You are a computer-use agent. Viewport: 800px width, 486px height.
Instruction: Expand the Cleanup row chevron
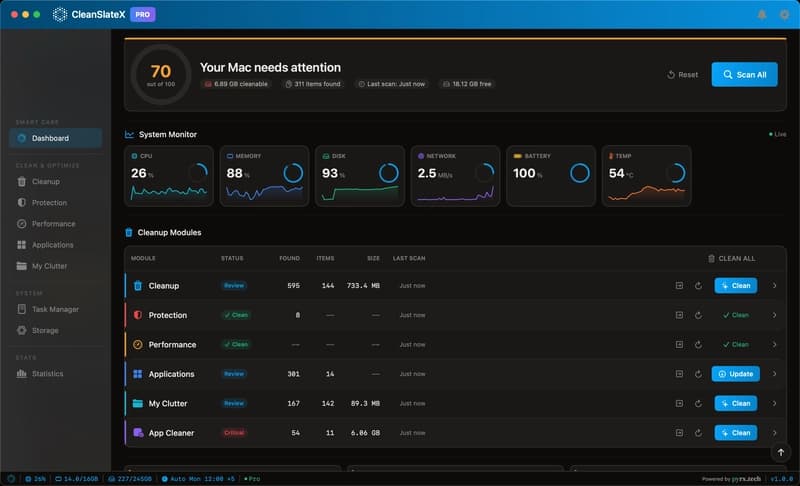coord(774,286)
